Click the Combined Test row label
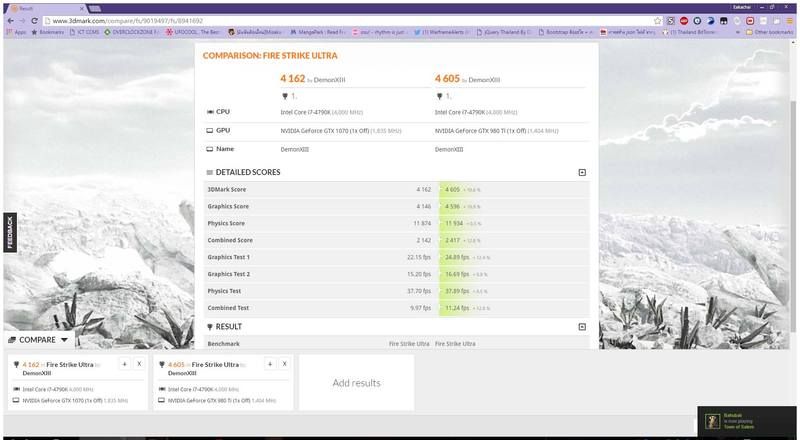 [228, 308]
